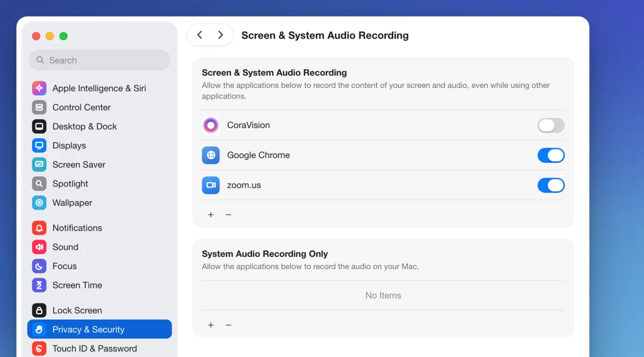Image resolution: width=644 pixels, height=357 pixels.
Task: Click the Spotlight sidebar icon
Action: 39,184
